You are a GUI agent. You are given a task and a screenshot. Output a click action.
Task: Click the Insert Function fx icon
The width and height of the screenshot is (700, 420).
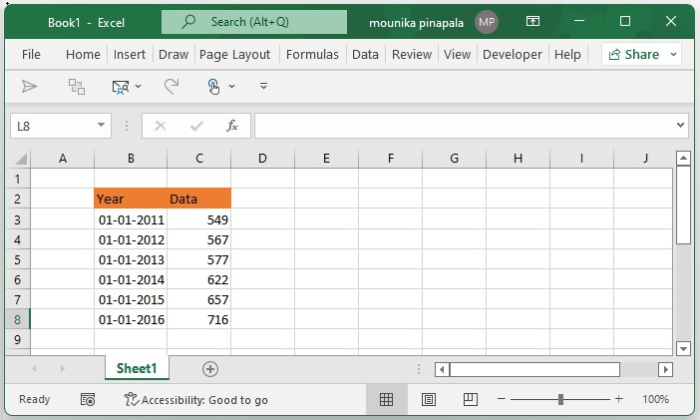232,126
